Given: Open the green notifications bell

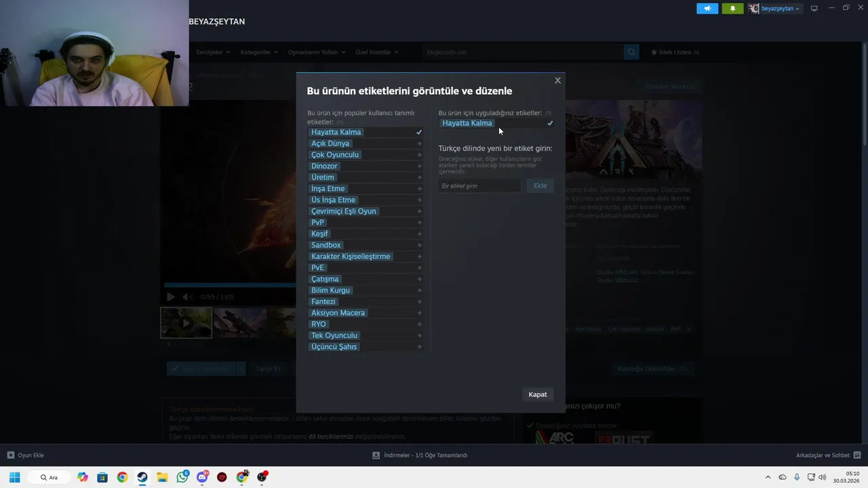Looking at the screenshot, I should coord(732,9).
